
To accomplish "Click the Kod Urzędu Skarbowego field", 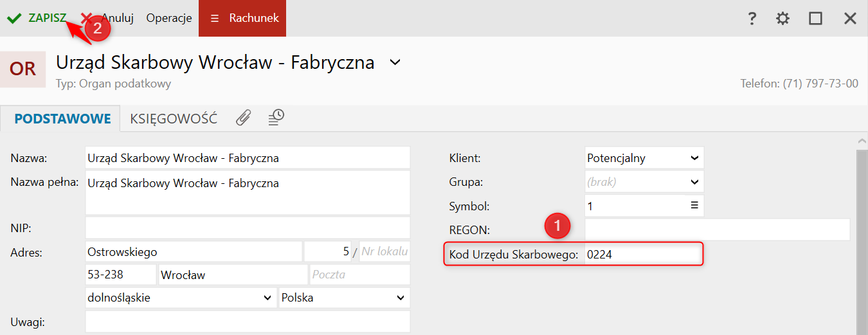I will click(643, 255).
